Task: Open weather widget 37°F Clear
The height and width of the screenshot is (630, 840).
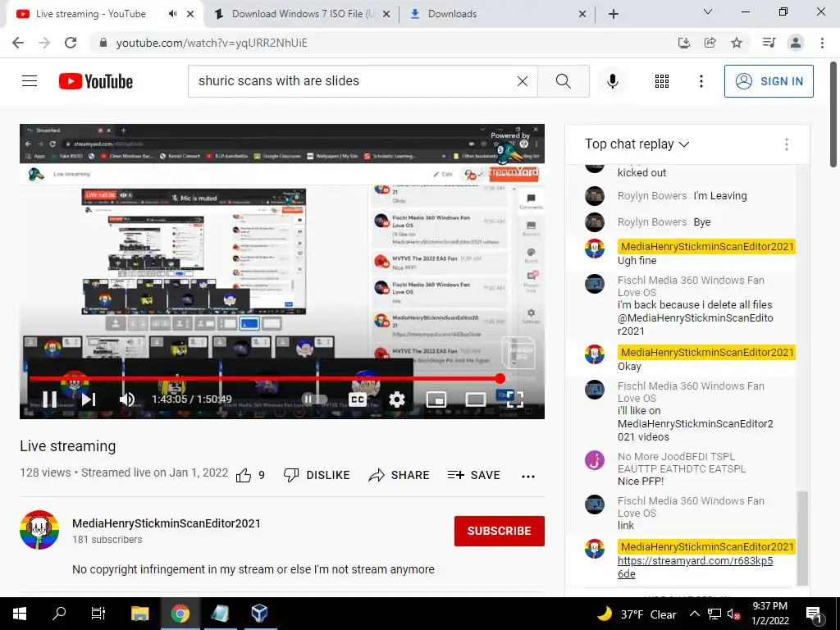Action: click(637, 614)
